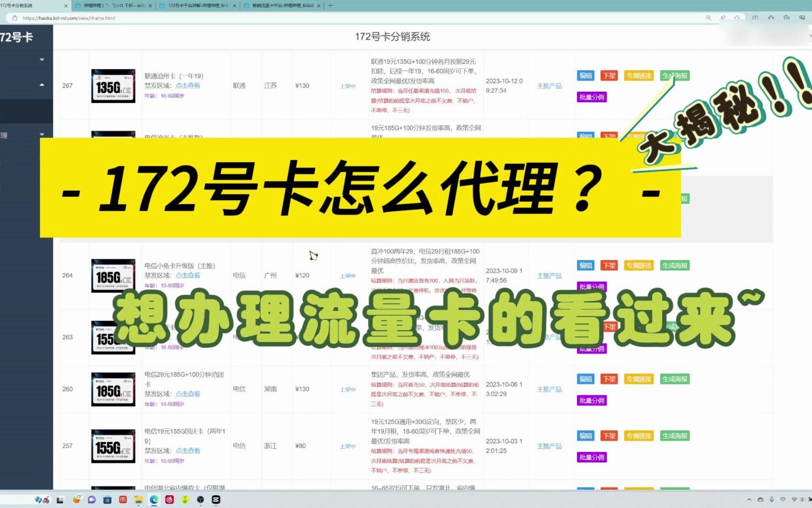Click the 中 input method indicator in tray
812x508 pixels.
(x=783, y=500)
